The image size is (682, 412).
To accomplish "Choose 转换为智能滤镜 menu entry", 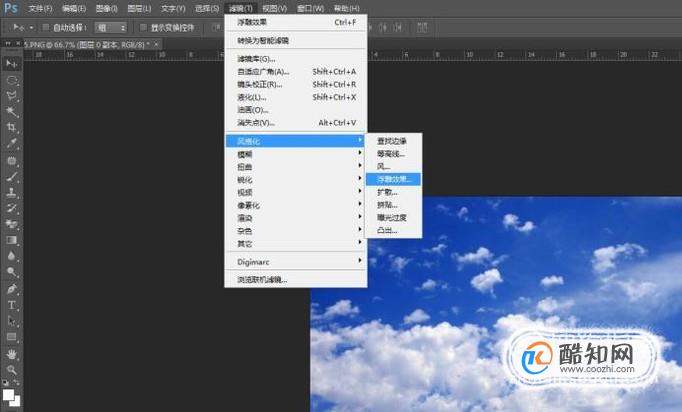I will (296, 40).
